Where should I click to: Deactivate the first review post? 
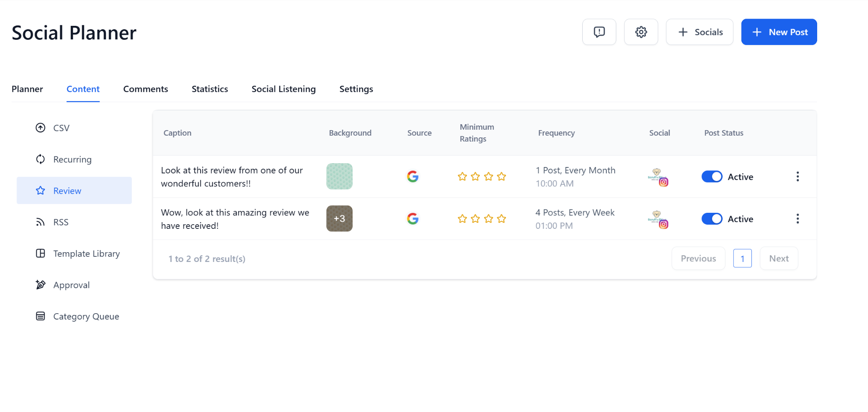click(712, 176)
